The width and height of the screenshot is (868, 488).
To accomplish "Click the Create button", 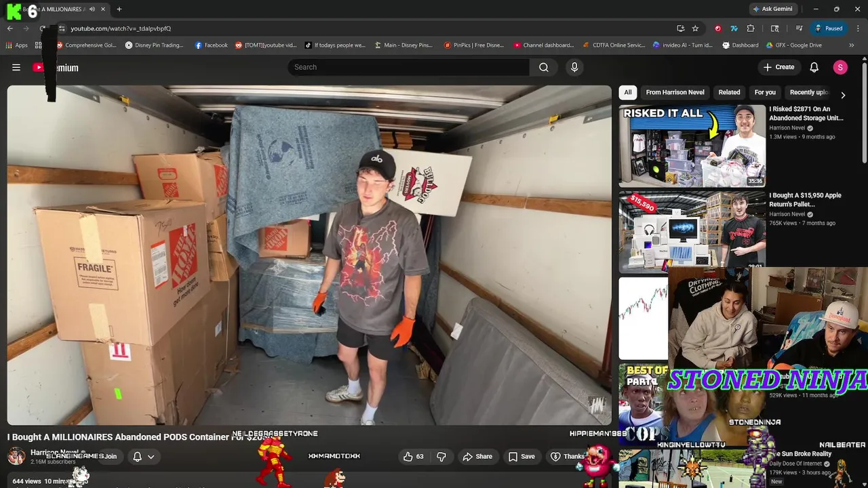I will pyautogui.click(x=778, y=67).
